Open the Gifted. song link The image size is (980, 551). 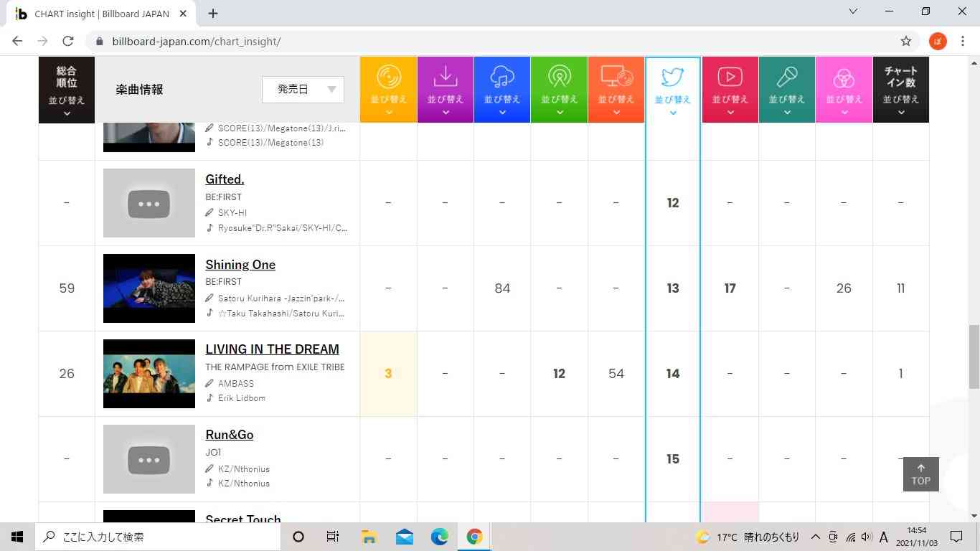[x=225, y=179]
